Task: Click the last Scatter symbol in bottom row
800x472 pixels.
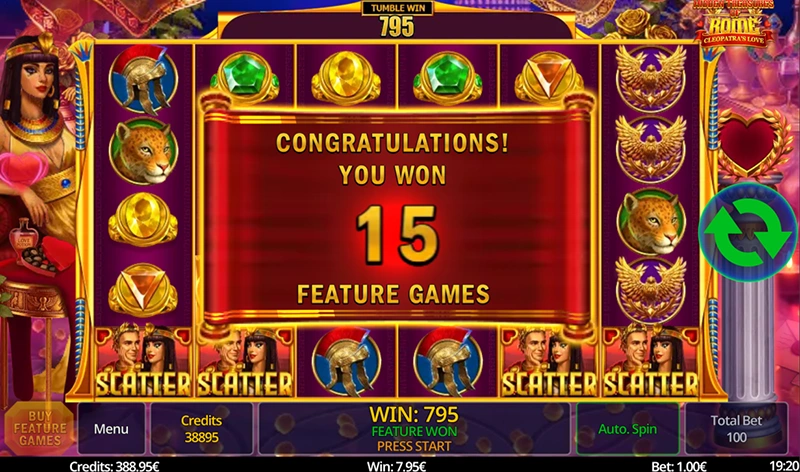Action: coord(651,361)
